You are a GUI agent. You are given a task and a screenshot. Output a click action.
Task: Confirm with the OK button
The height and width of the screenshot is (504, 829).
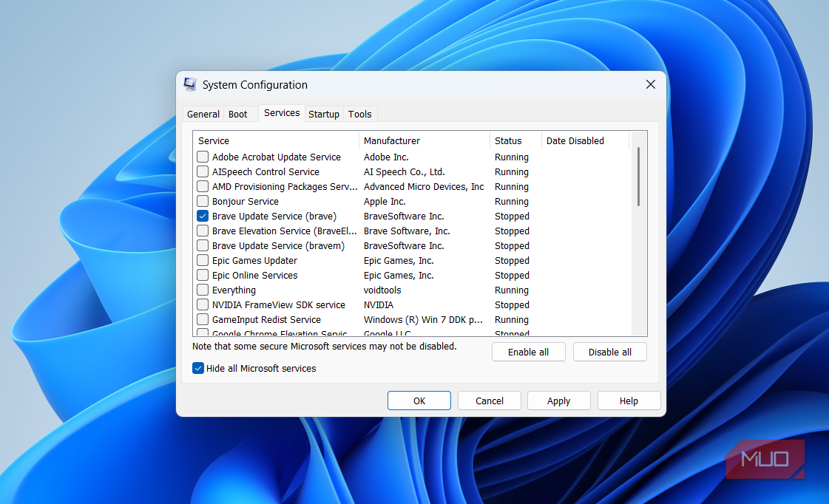[419, 401]
